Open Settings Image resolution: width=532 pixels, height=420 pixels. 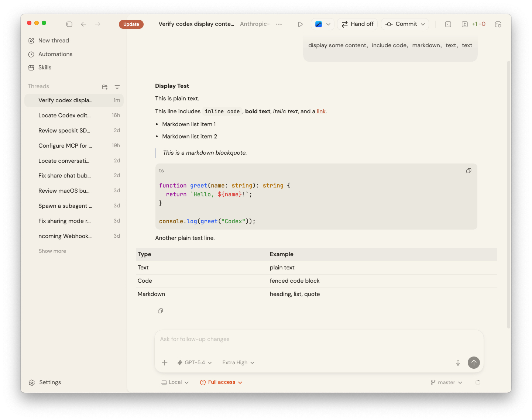click(45, 382)
